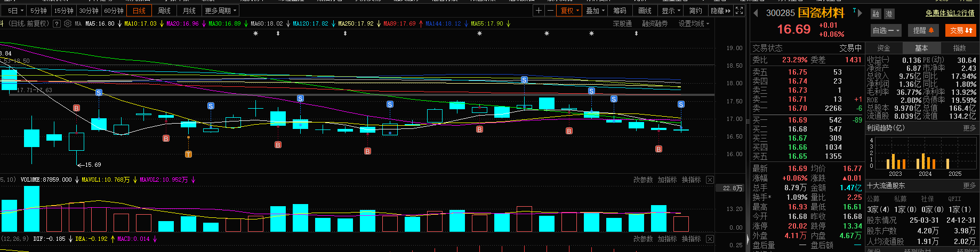Toggle 筹码 chip distribution view
This screenshot has width=980, height=252.
click(x=620, y=11)
